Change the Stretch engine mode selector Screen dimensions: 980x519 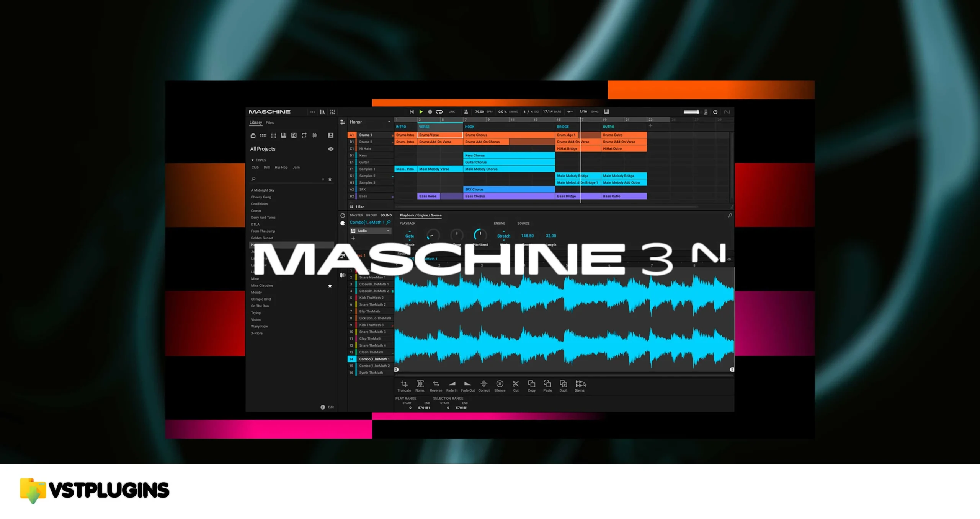click(x=504, y=236)
